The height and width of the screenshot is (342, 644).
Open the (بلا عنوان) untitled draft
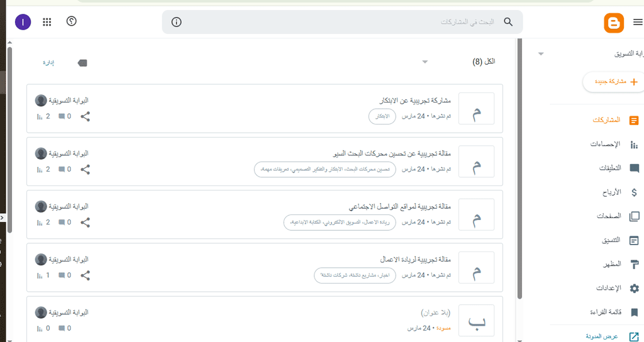(436, 313)
